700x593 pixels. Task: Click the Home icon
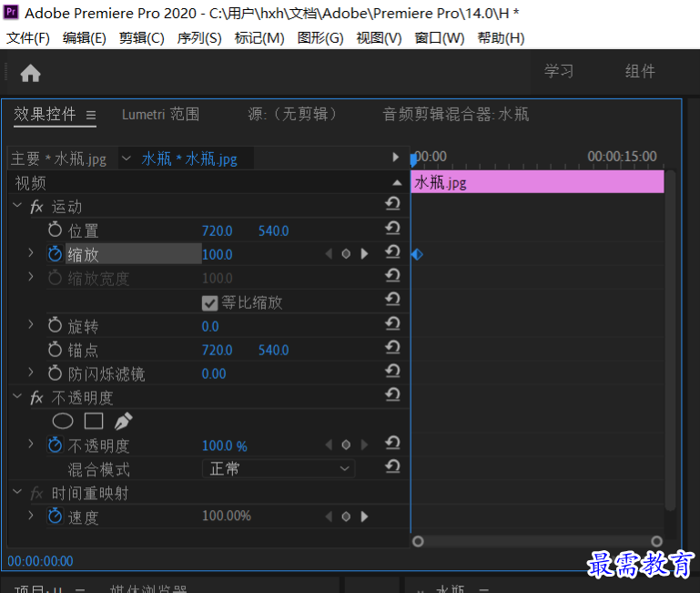click(x=30, y=73)
